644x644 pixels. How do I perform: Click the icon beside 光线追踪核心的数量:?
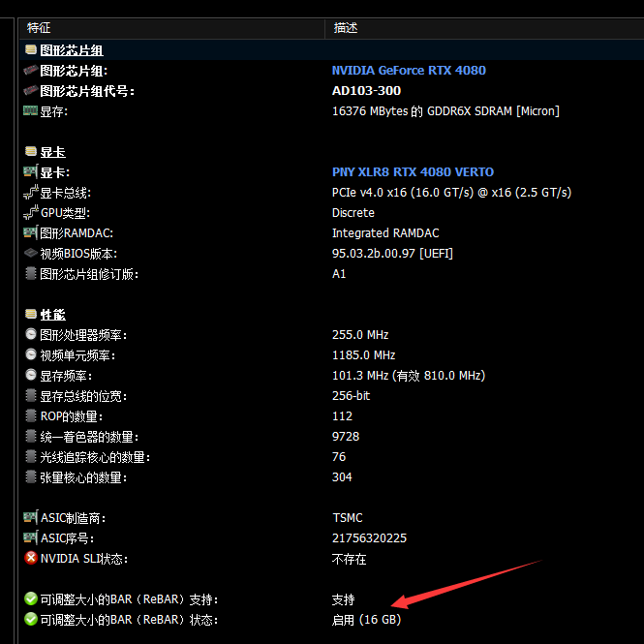31,456
